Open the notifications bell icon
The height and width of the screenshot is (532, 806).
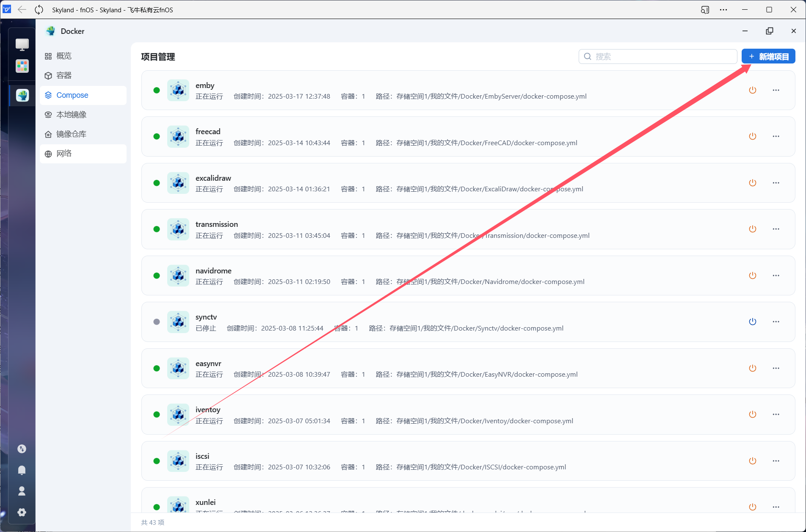tap(22, 470)
